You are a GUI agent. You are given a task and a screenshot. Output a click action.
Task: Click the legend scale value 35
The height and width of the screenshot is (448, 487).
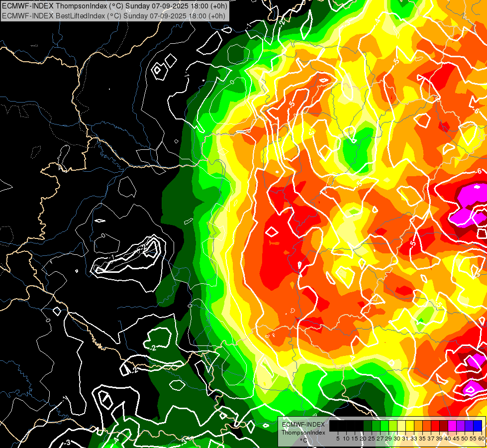point(422,439)
